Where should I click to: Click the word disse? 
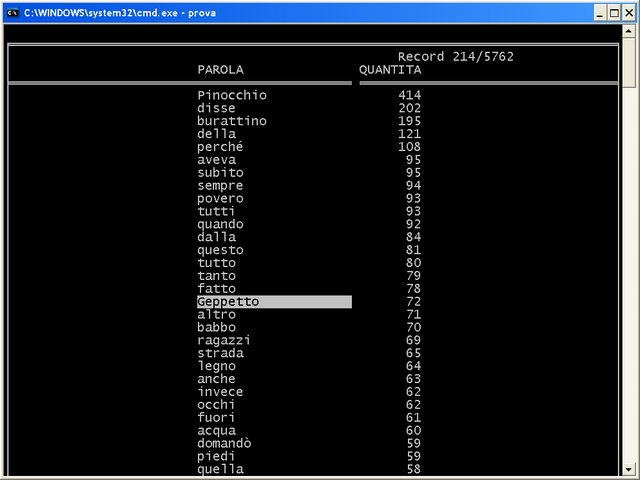(x=216, y=108)
